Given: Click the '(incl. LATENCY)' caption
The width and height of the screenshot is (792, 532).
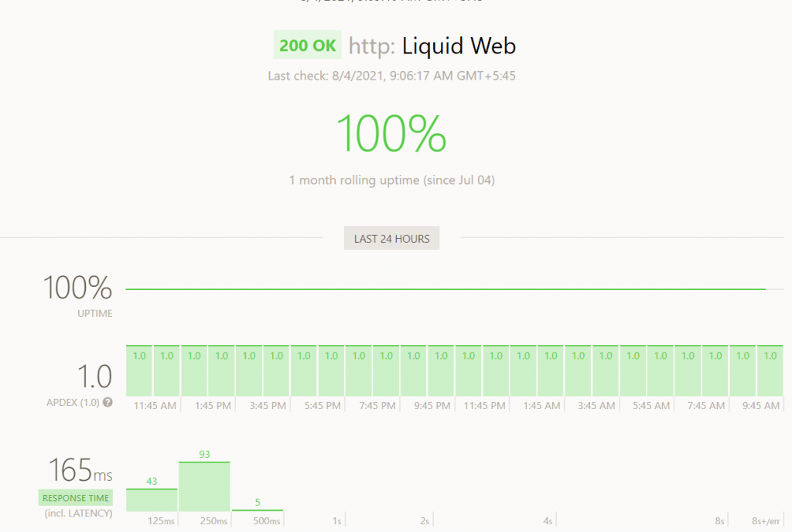Looking at the screenshot, I should pyautogui.click(x=78, y=513).
